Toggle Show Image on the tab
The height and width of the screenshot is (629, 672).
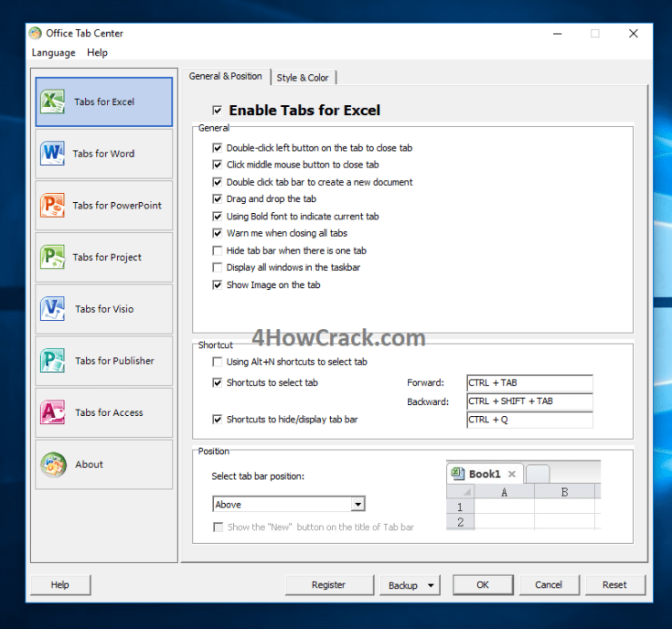(218, 285)
